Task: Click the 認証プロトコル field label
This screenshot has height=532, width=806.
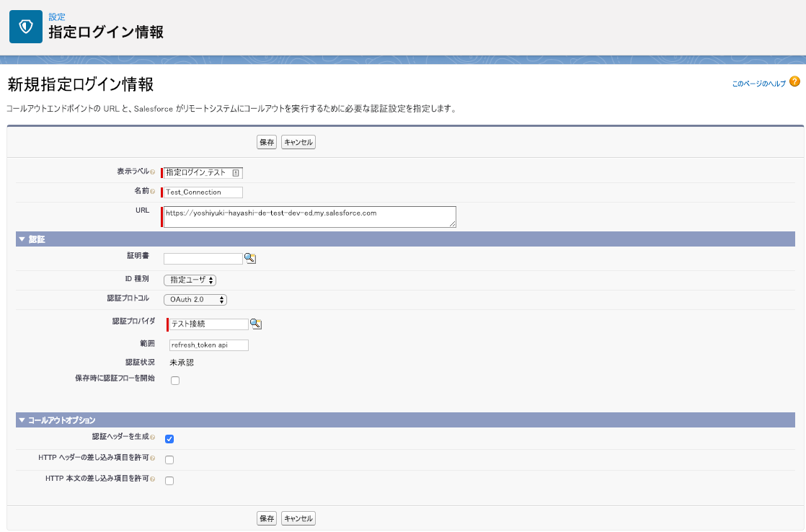Action: coord(128,298)
